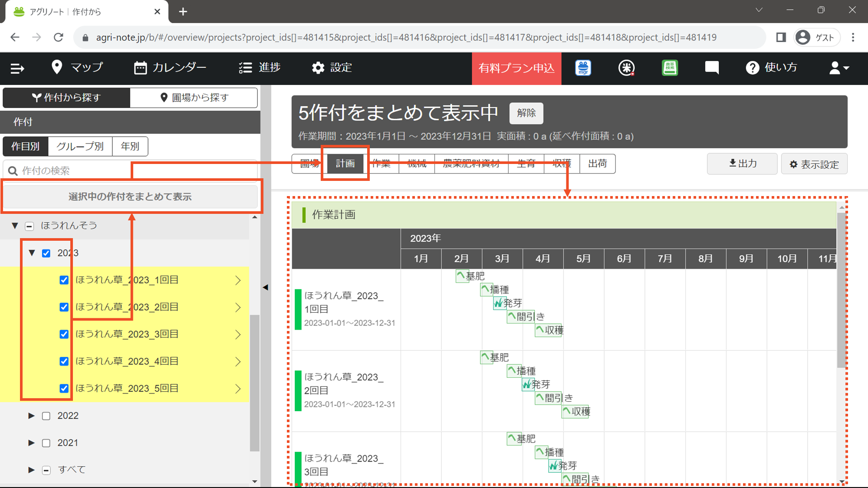This screenshot has height=488, width=868.
Task: Open the user account menu icon
Action: tap(838, 68)
